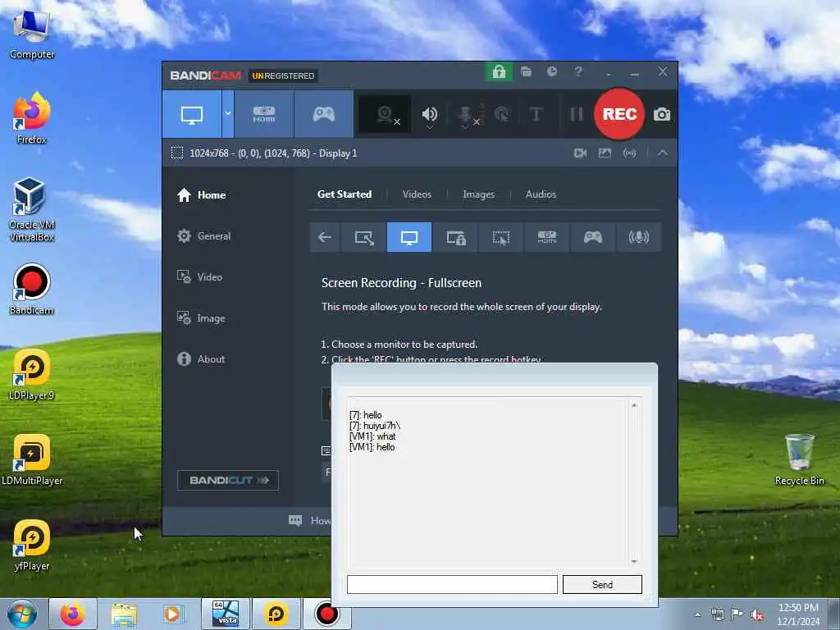Select around mouse recording mode icon
840x630 pixels.
[501, 237]
